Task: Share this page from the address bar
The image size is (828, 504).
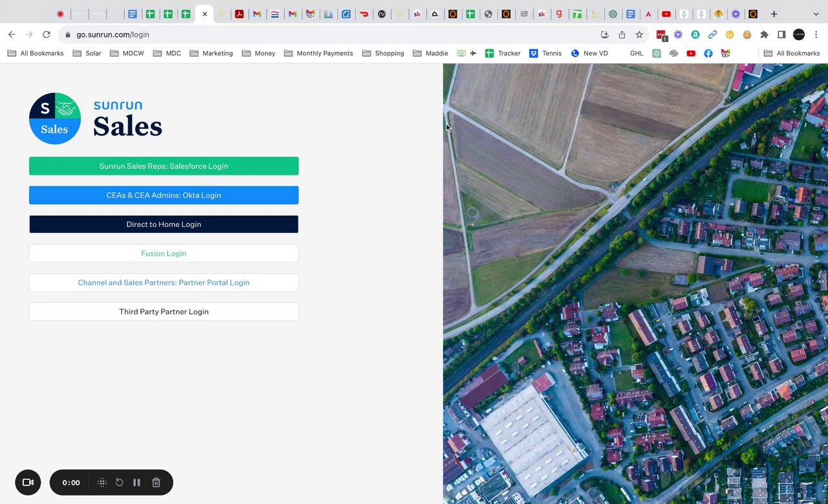Action: pos(622,34)
